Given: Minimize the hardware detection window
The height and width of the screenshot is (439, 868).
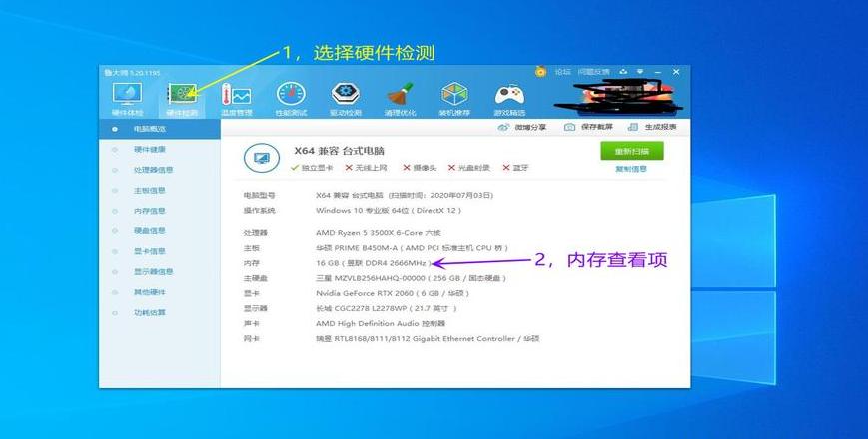Looking at the screenshot, I should (x=658, y=72).
